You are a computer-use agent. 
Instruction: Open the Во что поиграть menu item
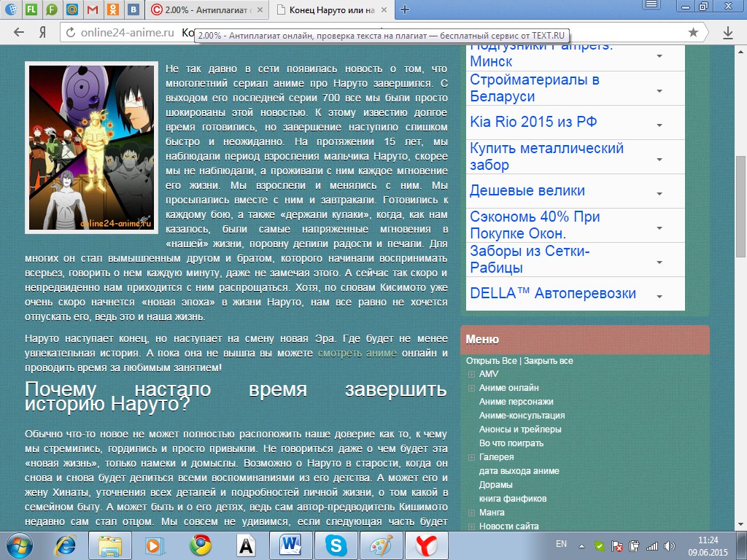tap(511, 443)
